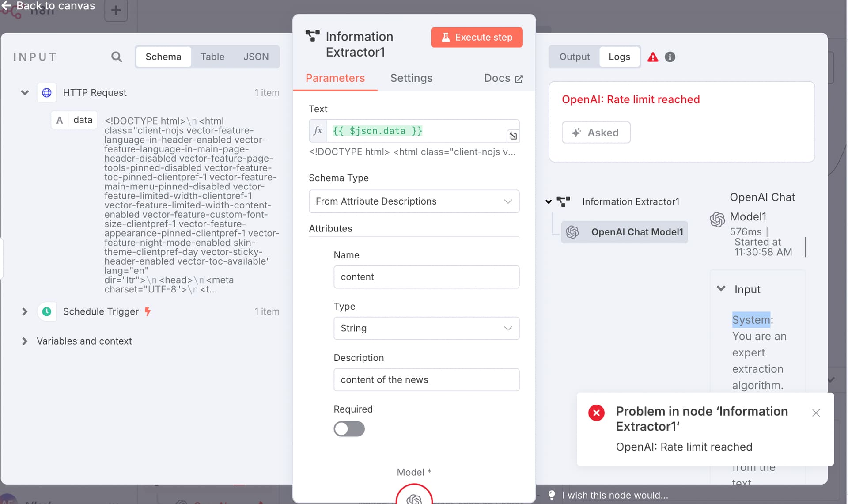This screenshot has width=848, height=504.
Task: Click the Description field content of the news
Action: pos(426,380)
